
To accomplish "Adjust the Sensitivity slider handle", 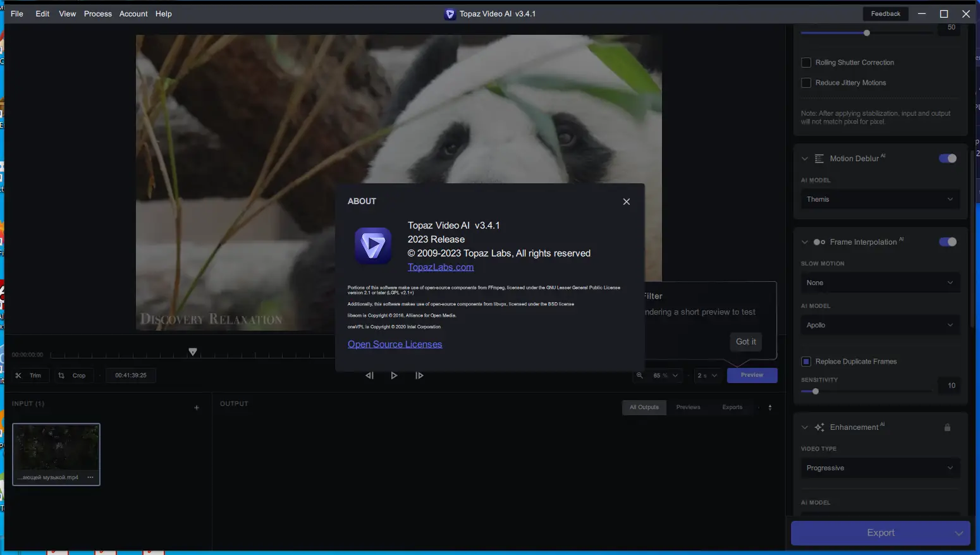I will coord(816,391).
